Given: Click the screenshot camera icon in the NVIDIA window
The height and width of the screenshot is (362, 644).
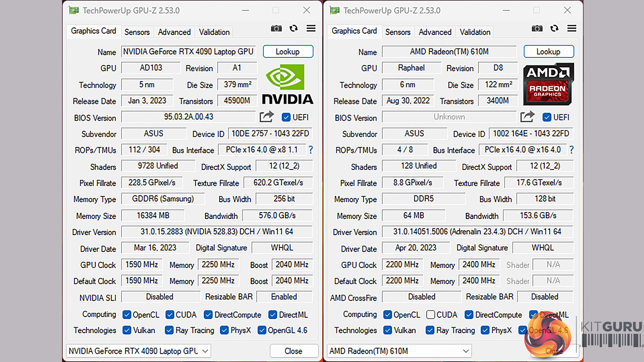Looking at the screenshot, I should pyautogui.click(x=276, y=28).
